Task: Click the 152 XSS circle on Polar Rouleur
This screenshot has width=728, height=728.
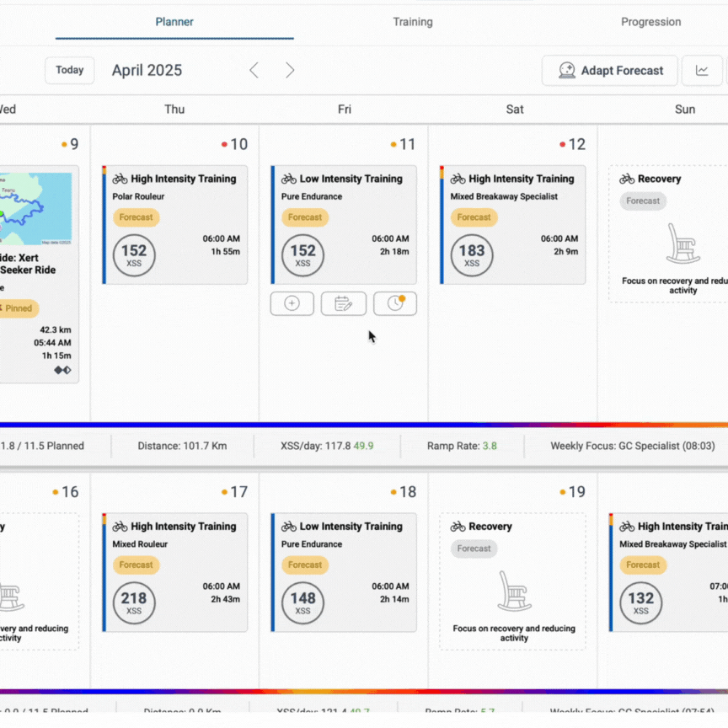Action: [x=134, y=255]
